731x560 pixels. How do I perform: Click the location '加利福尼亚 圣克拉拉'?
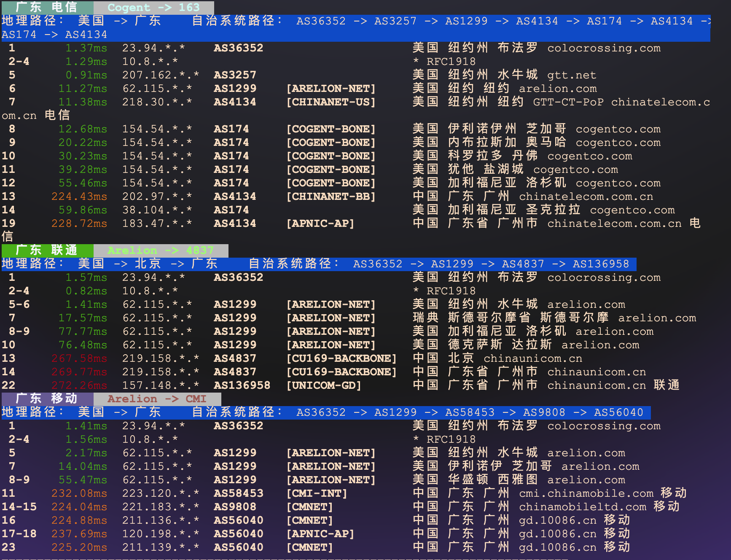click(x=514, y=210)
